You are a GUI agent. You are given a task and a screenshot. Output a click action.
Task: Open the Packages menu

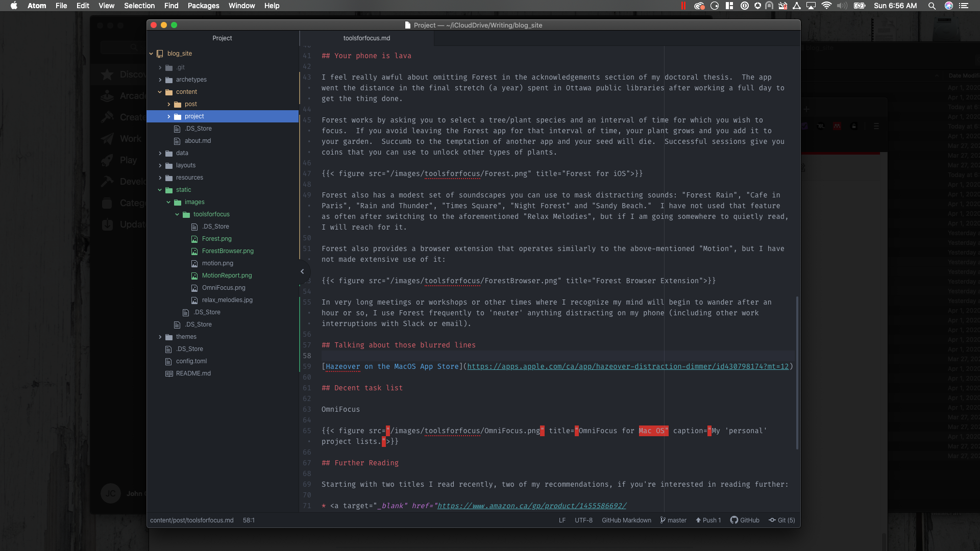coord(203,6)
